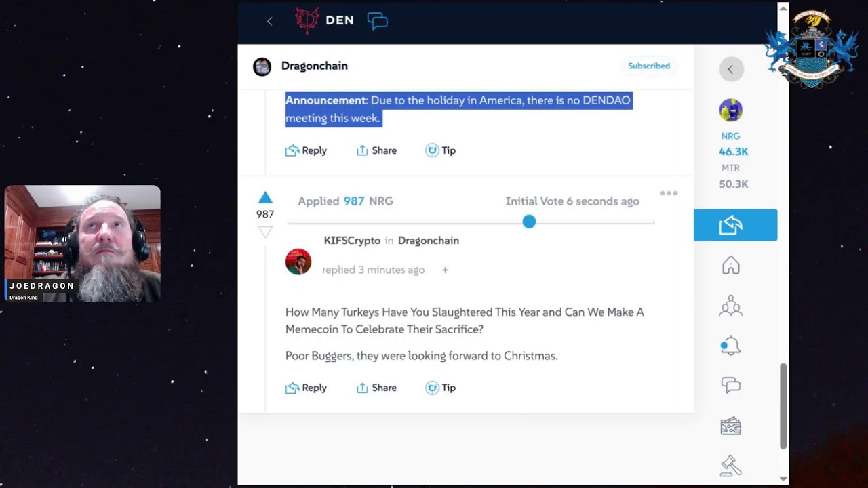This screenshot has height=488, width=868.
Task: Click KIFSCrypto user avatar
Action: [x=298, y=262]
